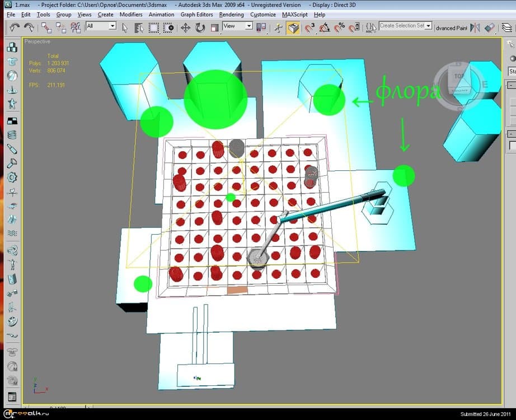This screenshot has height=420, width=516.
Task: Select the Select and Move tool
Action: (185, 27)
